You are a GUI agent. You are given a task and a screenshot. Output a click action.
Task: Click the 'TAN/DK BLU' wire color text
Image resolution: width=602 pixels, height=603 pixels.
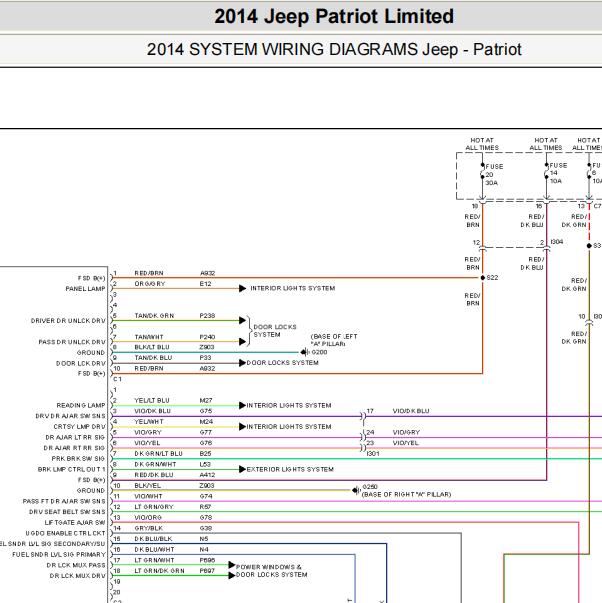153,358
